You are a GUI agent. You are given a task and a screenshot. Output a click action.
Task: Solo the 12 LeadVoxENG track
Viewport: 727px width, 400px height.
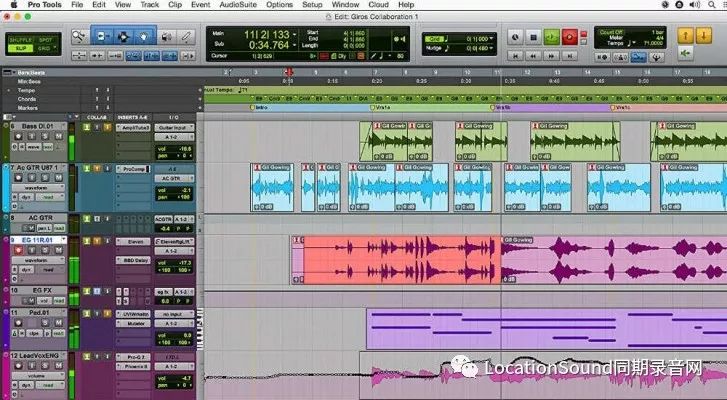(x=45, y=366)
